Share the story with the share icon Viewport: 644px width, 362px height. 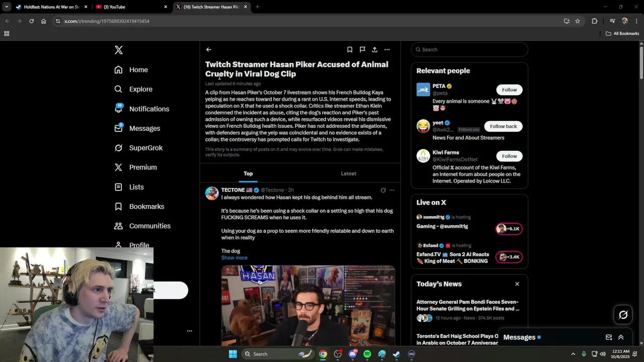coord(374,50)
